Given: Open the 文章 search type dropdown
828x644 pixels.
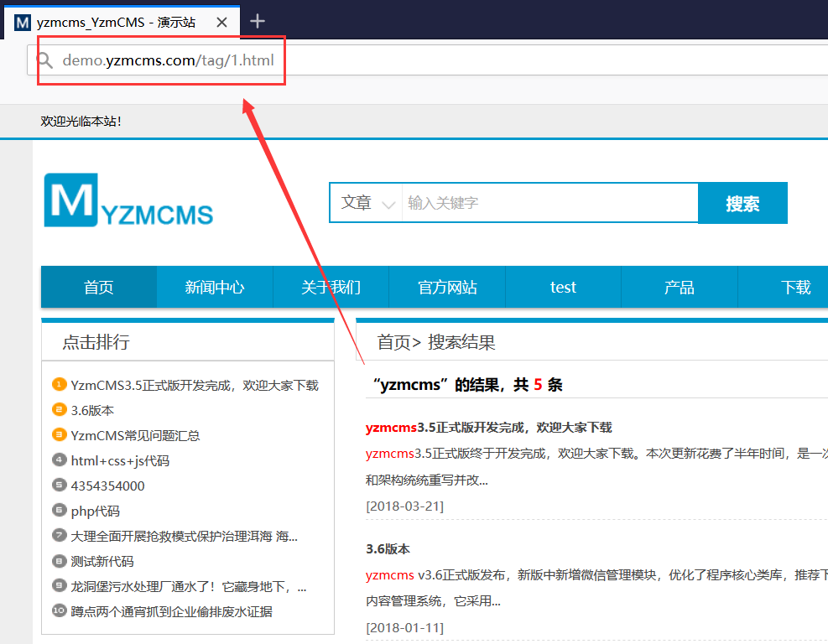Looking at the screenshot, I should click(367, 203).
